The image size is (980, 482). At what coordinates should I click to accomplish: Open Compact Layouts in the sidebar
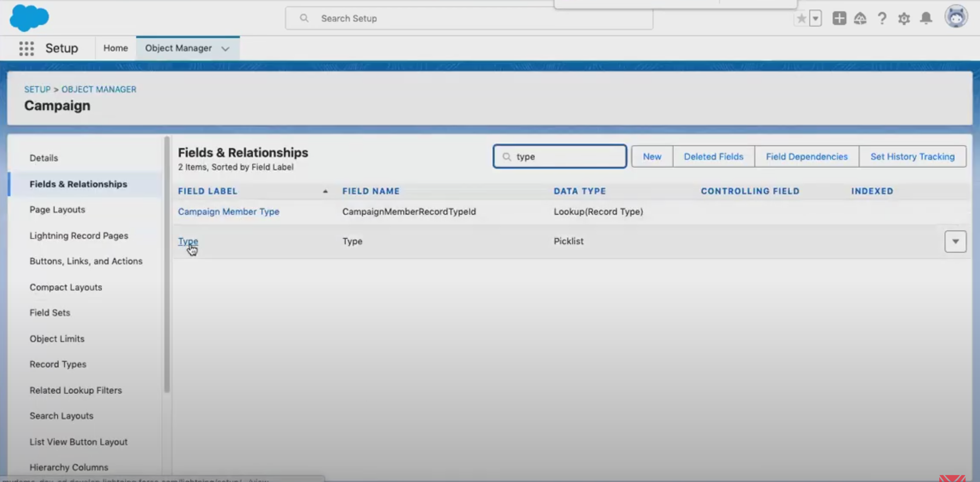coord(66,287)
